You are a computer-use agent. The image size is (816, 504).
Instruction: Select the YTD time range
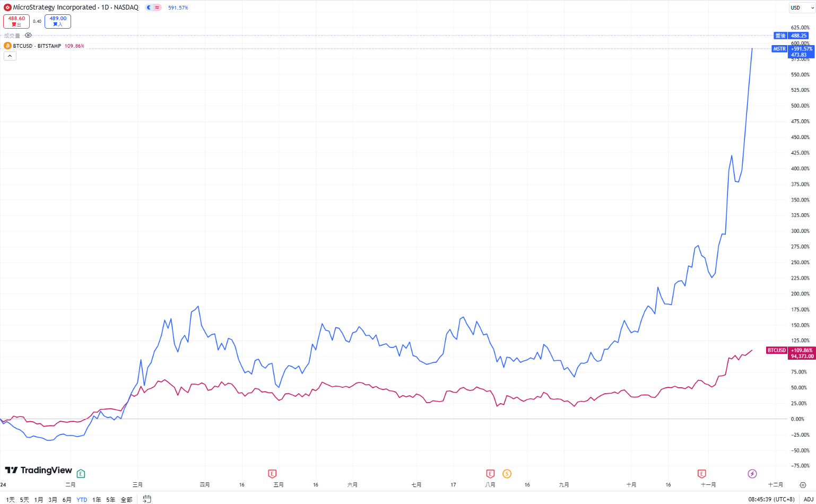pos(82,500)
